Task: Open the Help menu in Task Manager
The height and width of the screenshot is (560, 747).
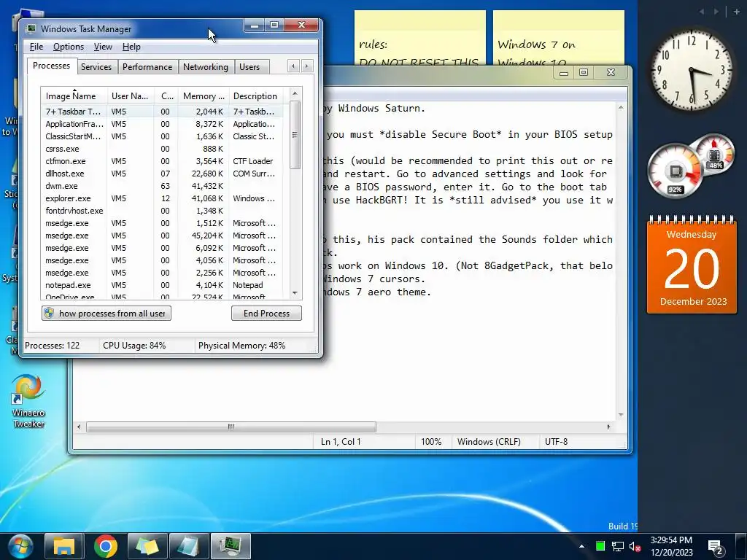Action: pos(131,47)
